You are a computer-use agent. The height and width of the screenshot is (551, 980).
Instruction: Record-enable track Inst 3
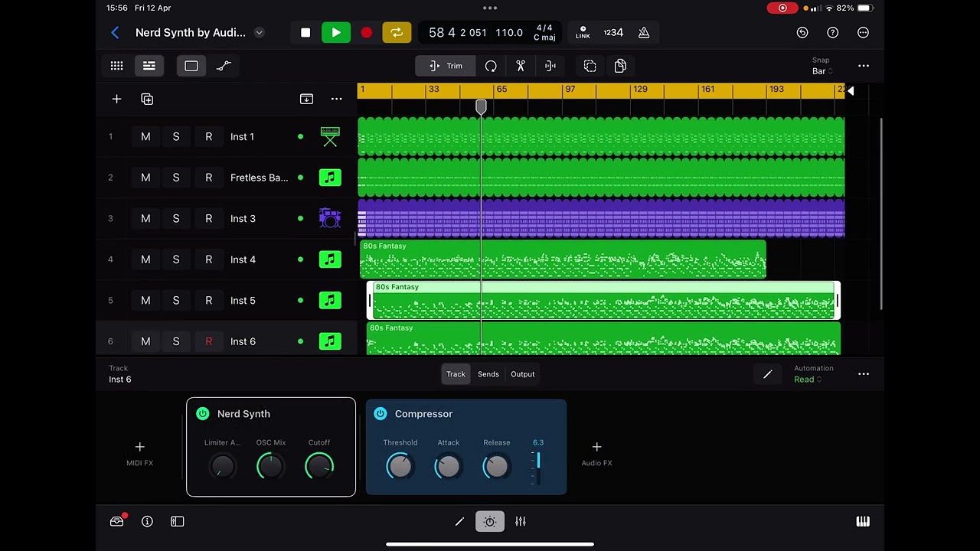coord(208,218)
